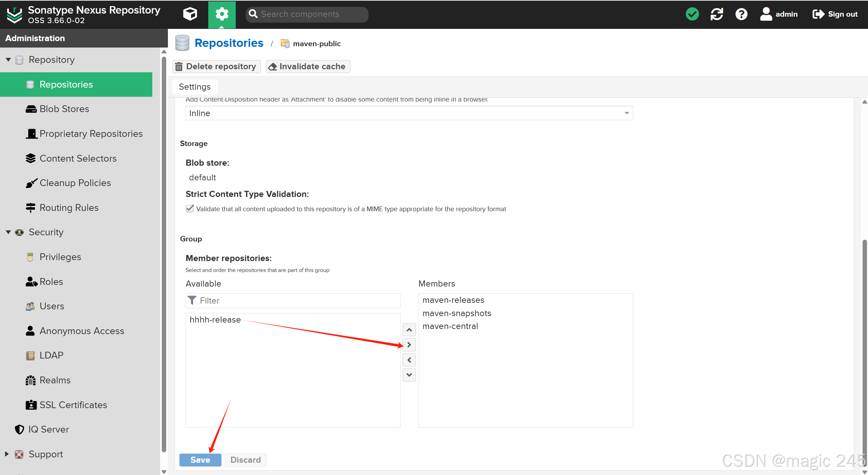The width and height of the screenshot is (868, 475).
Task: Click the Browse cube icon in header
Action: [x=190, y=14]
